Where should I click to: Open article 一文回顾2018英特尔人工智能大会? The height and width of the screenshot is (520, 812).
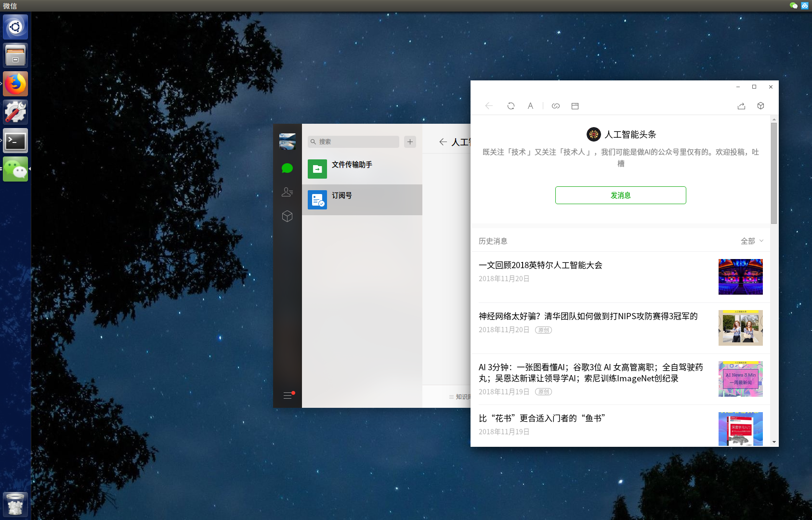(540, 265)
